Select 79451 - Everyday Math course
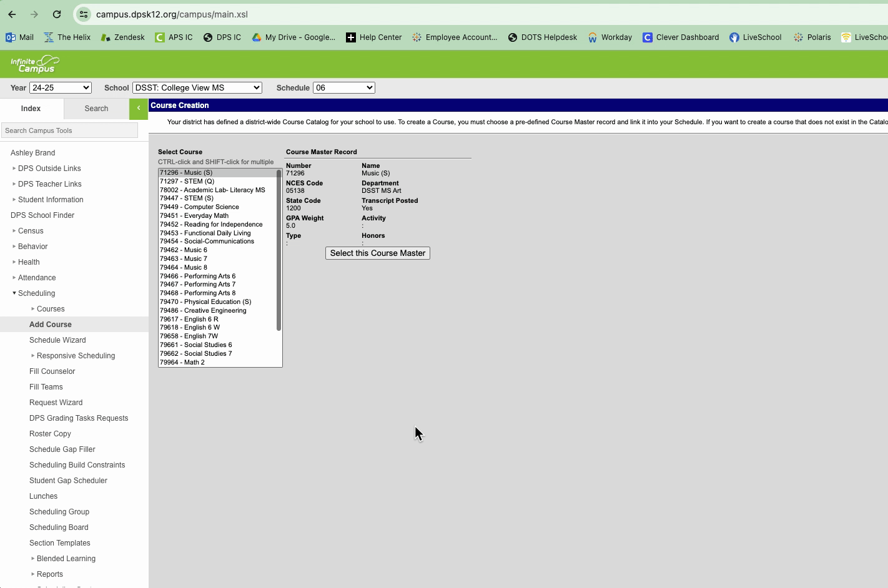 [x=217, y=216]
